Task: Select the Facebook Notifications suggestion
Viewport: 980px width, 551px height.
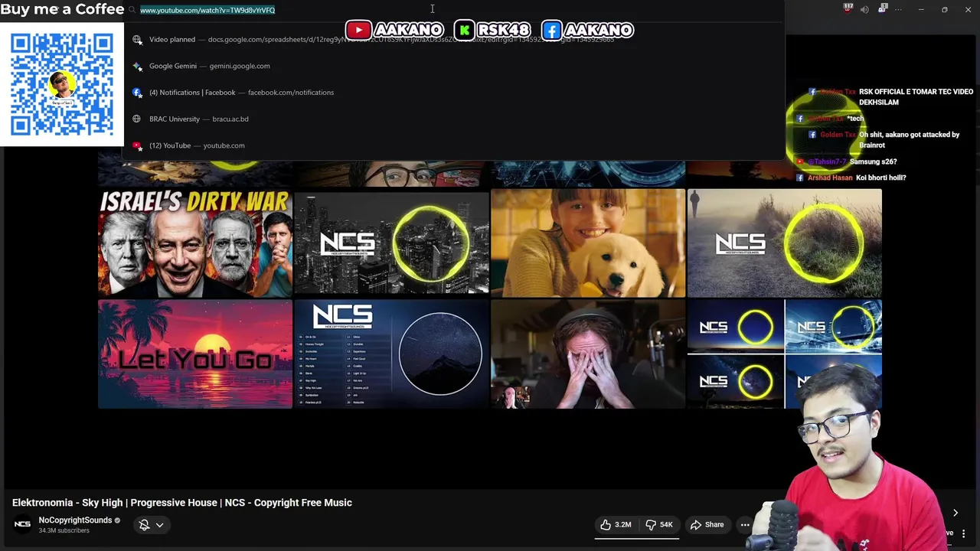Action: click(x=452, y=93)
